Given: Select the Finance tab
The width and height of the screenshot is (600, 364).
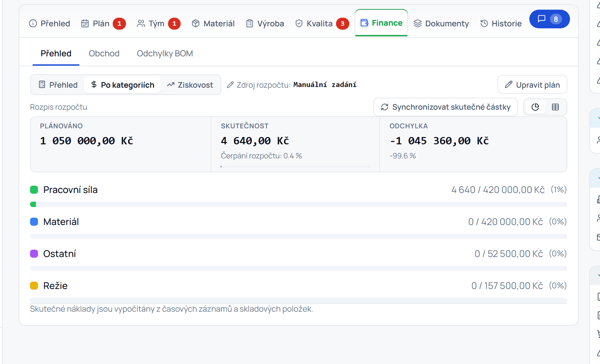Looking at the screenshot, I should 381,23.
